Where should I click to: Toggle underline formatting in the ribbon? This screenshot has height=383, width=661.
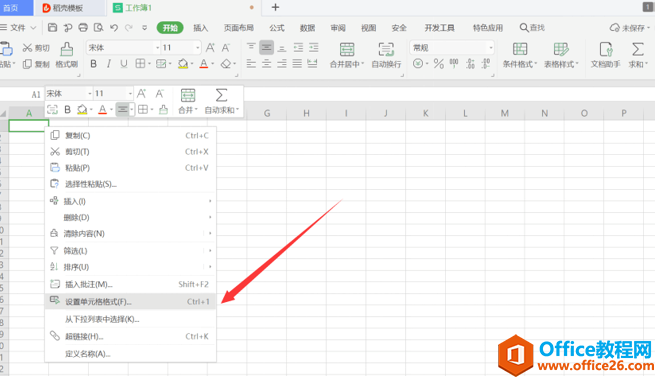pyautogui.click(x=124, y=64)
